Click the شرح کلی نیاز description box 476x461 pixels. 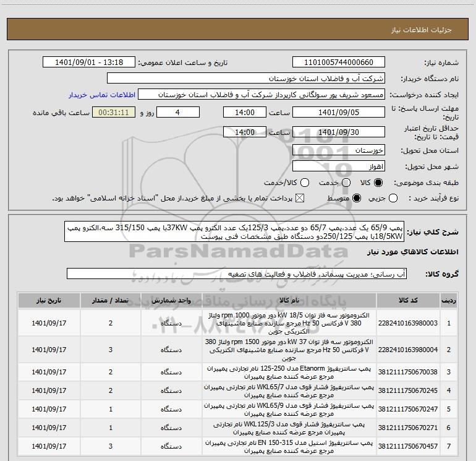click(x=234, y=231)
